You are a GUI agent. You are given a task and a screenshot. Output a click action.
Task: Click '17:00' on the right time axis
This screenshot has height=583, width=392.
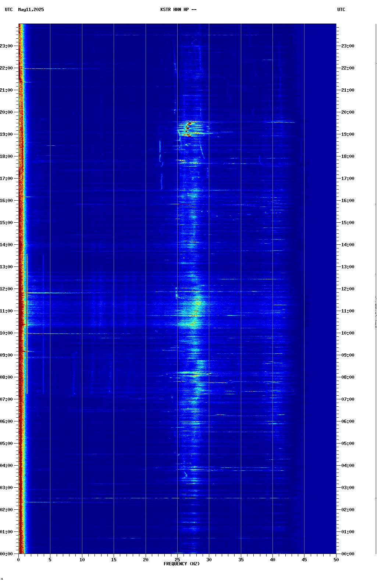(x=348, y=179)
